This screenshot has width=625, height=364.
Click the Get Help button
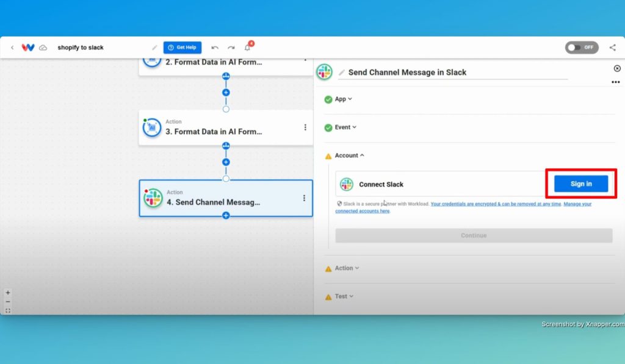coord(182,48)
